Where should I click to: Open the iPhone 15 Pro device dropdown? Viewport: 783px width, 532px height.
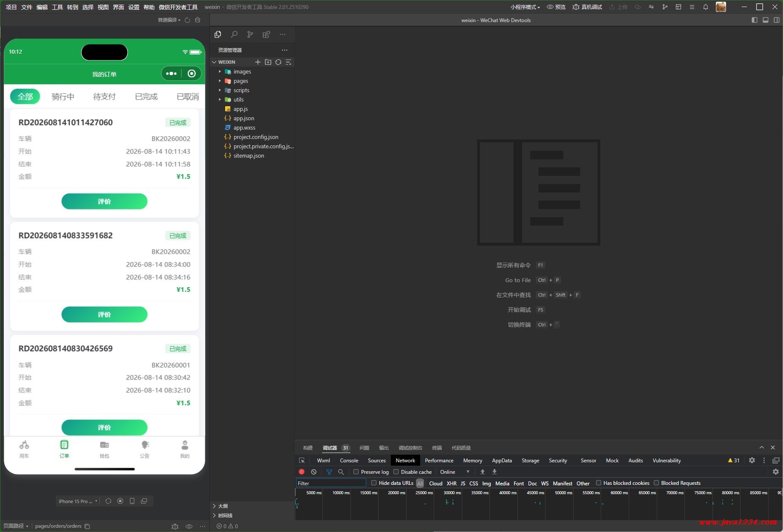point(78,501)
